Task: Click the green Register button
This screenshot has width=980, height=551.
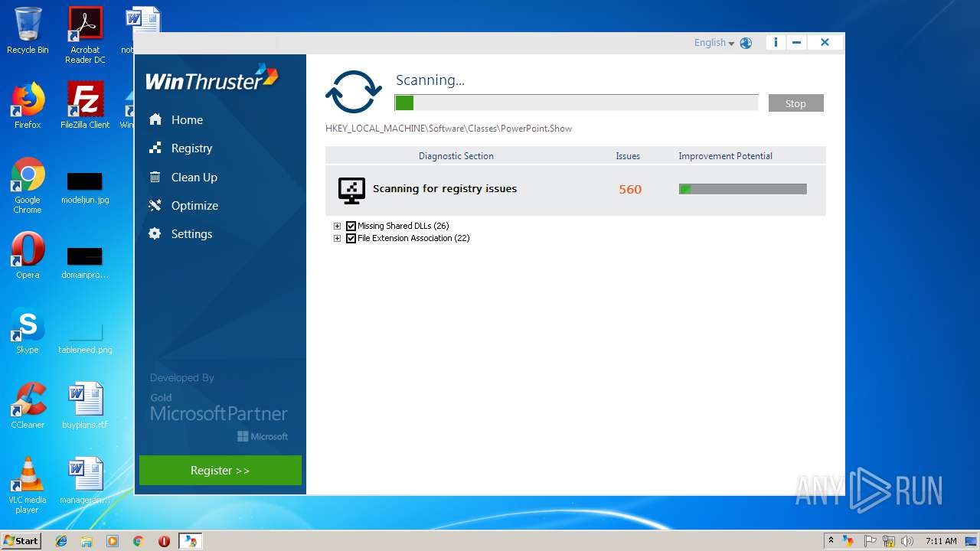Action: [220, 471]
